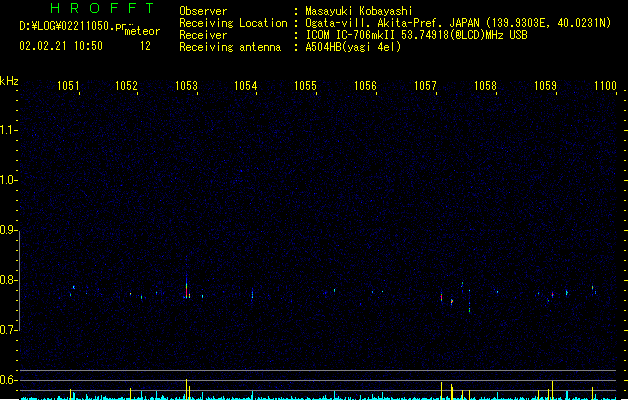Click the kHz axis unit label
629x400 pixels.
[x=9, y=81]
